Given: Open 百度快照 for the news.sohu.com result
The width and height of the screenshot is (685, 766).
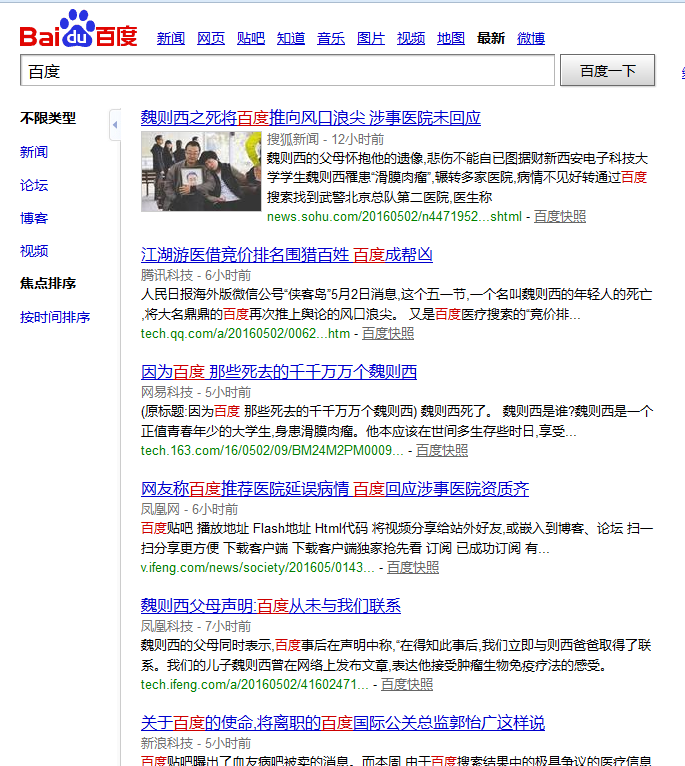Looking at the screenshot, I should click(x=560, y=216).
